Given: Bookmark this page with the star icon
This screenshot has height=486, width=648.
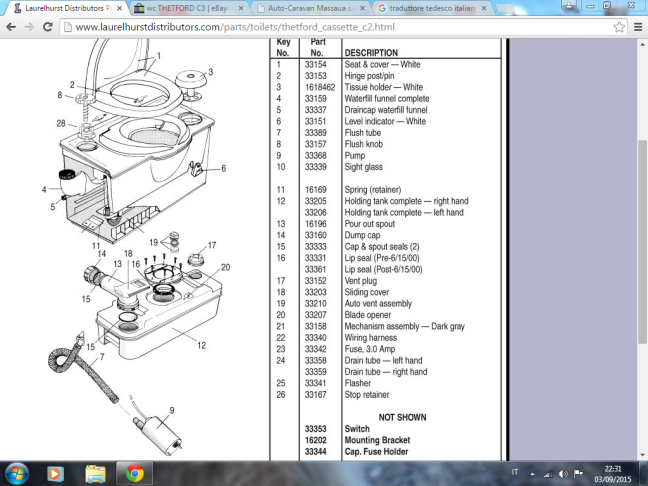Looking at the screenshot, I should tap(620, 27).
